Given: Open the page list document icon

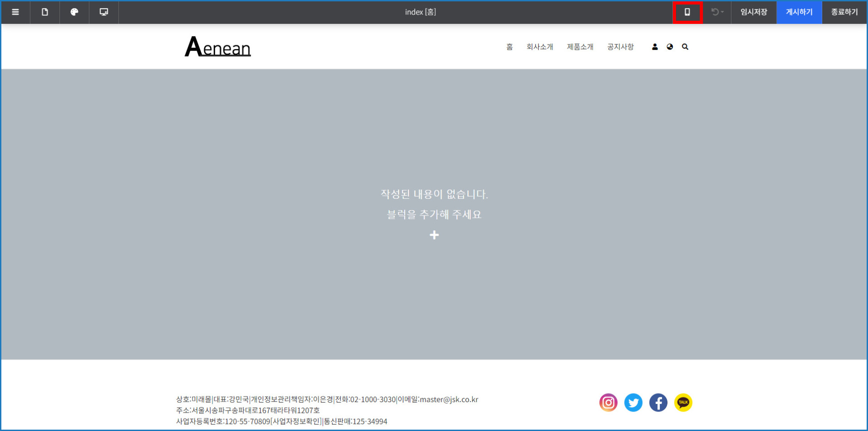Looking at the screenshot, I should pyautogui.click(x=45, y=12).
